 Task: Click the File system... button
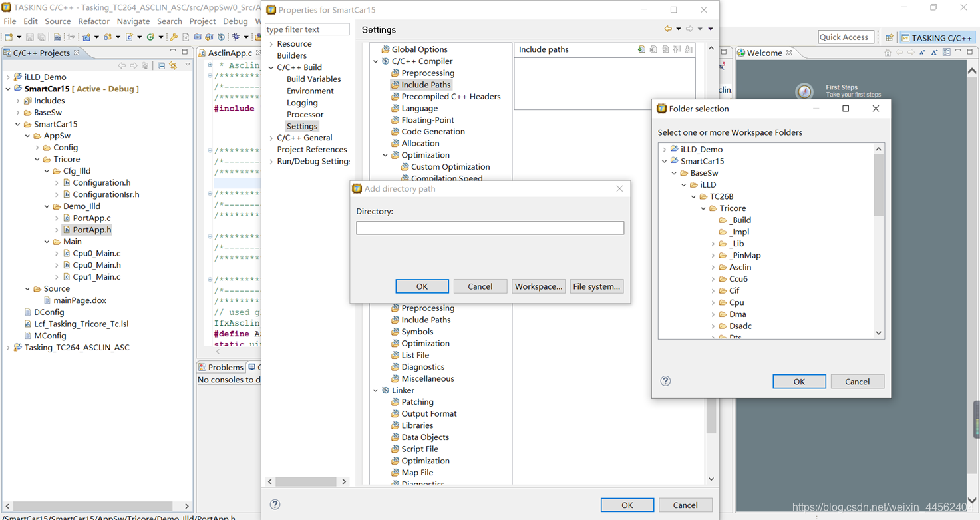tap(596, 286)
